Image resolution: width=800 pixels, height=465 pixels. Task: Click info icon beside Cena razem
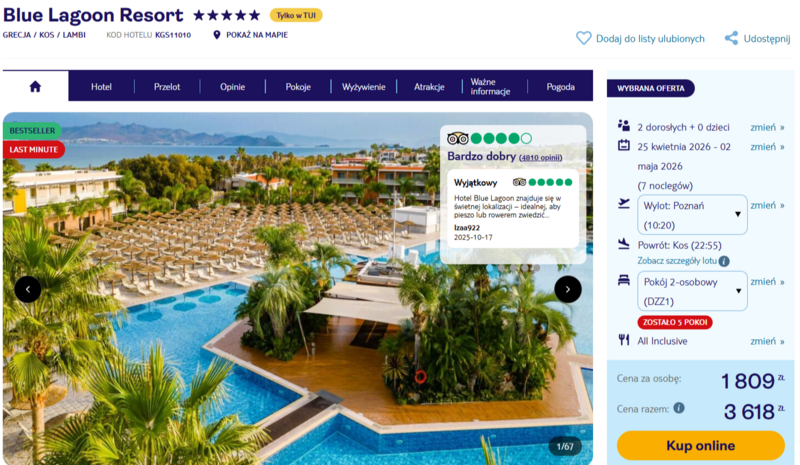(679, 408)
